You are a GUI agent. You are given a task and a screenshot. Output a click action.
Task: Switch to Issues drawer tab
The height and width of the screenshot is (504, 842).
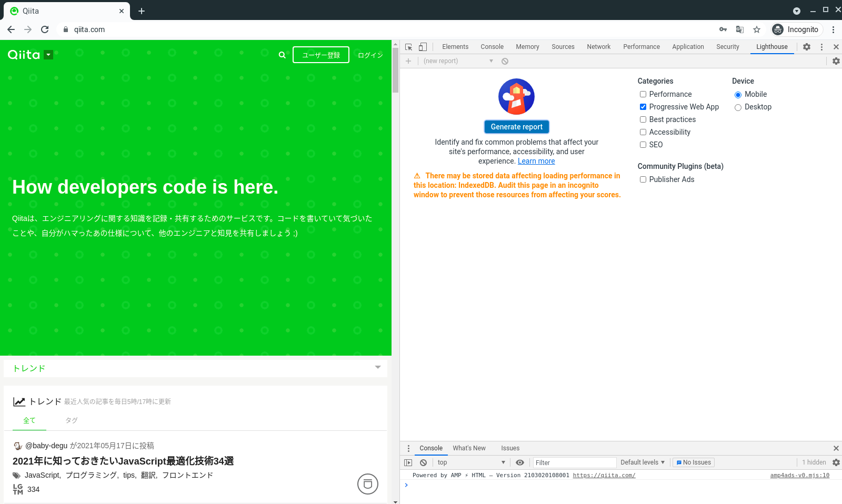(x=510, y=448)
